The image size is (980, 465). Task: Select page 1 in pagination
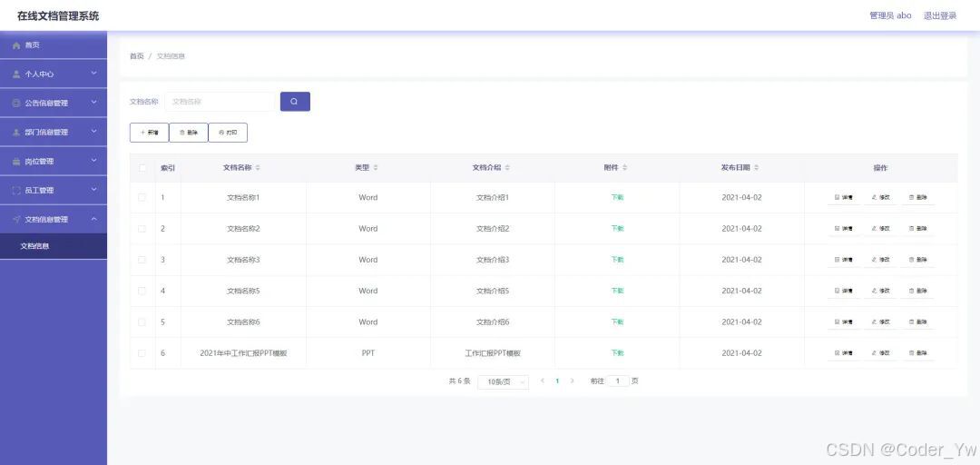pyautogui.click(x=557, y=381)
